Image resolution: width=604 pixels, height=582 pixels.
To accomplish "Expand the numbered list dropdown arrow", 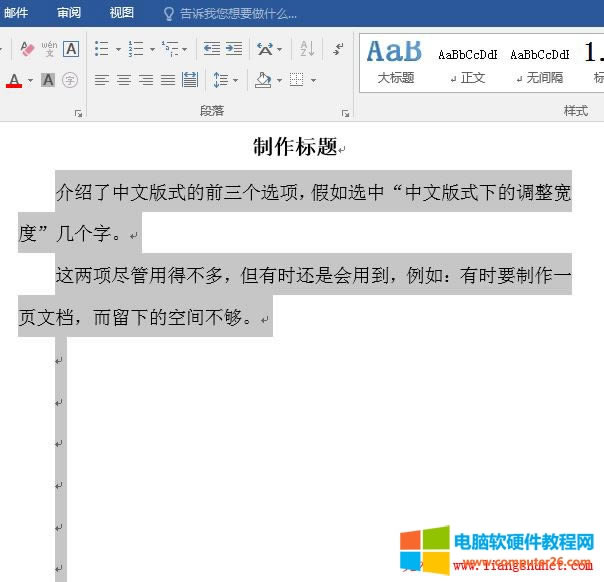I will click(152, 49).
